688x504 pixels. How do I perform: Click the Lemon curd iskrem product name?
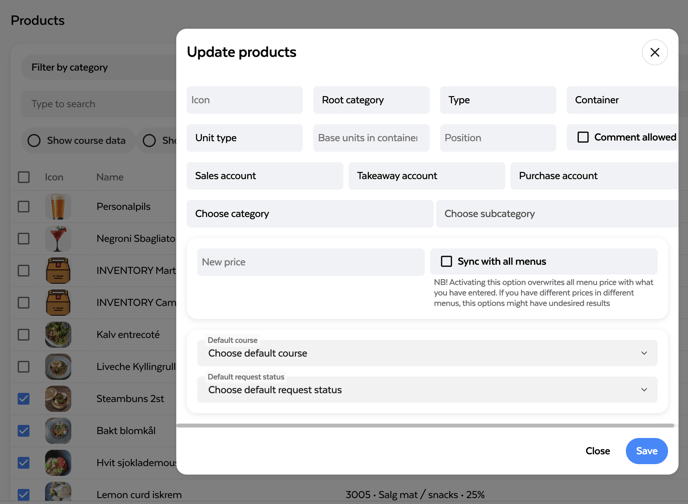[x=139, y=495]
